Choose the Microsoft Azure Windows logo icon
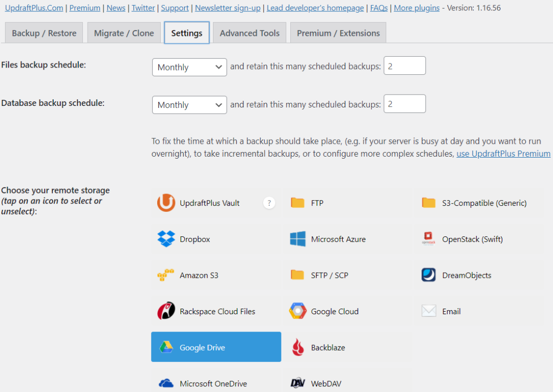Image resolution: width=553 pixels, height=392 pixels. pyautogui.click(x=297, y=239)
